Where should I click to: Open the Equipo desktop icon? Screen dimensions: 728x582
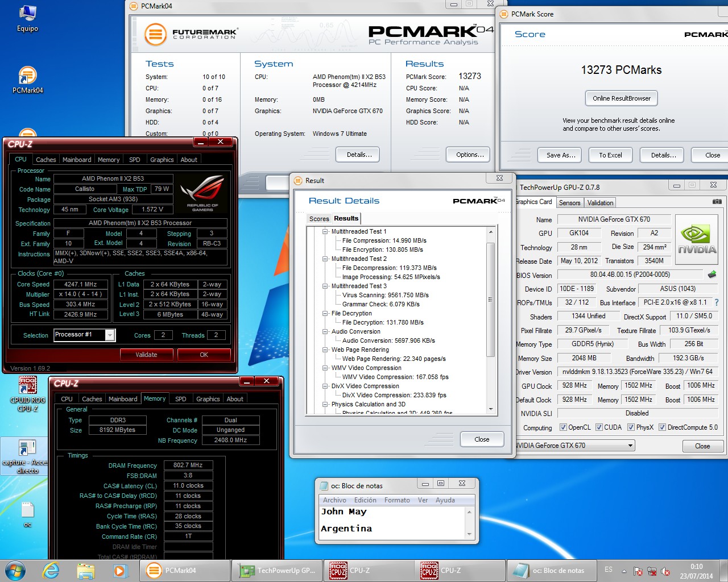click(27, 18)
